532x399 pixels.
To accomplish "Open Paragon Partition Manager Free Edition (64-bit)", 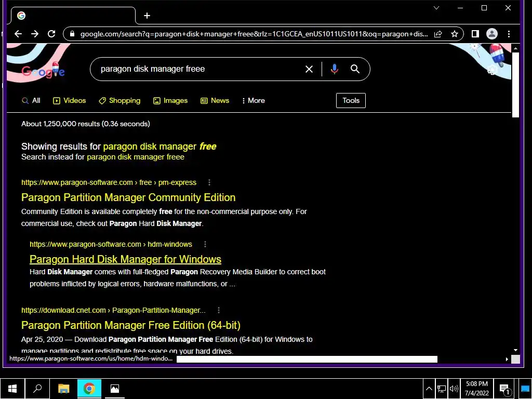I will (x=131, y=325).
